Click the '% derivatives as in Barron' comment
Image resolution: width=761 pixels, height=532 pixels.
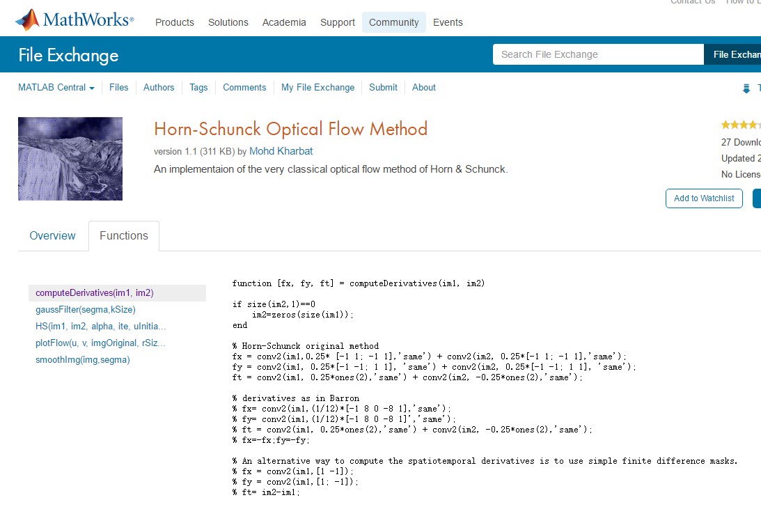click(x=296, y=398)
